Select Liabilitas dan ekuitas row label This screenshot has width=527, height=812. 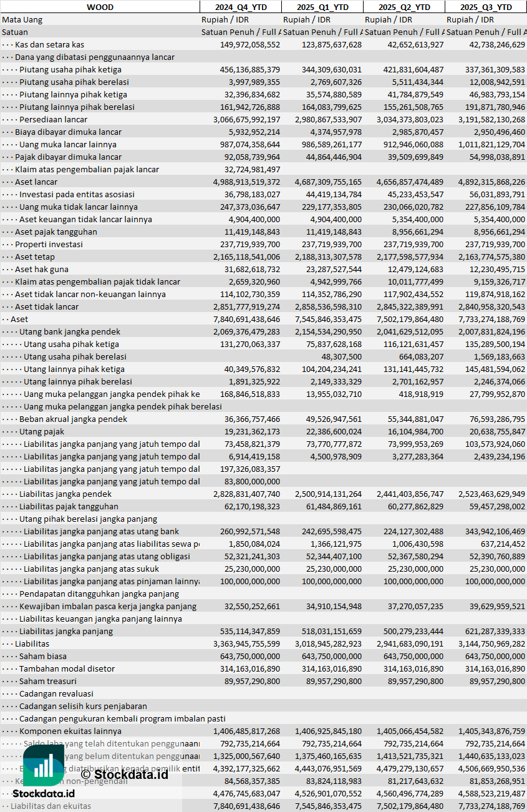[51, 806]
